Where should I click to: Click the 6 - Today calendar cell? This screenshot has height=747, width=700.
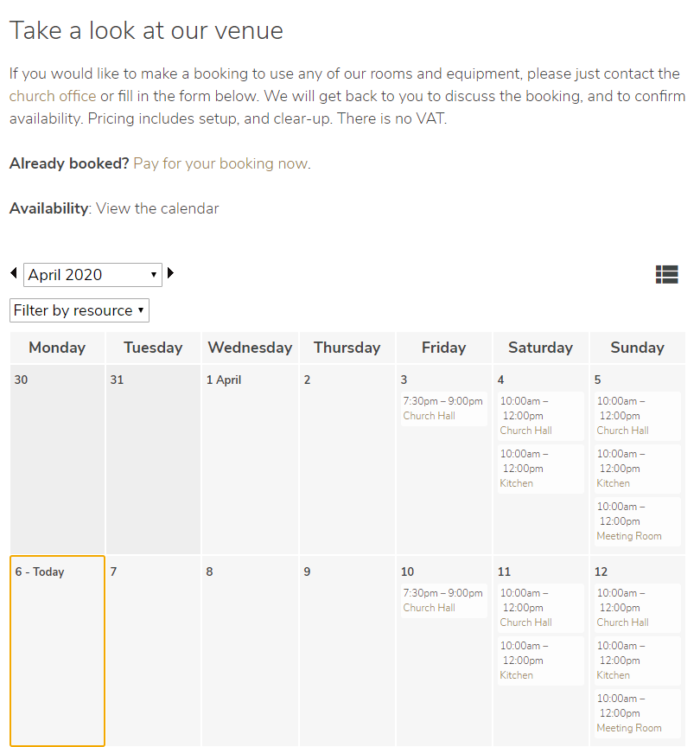[57, 650]
